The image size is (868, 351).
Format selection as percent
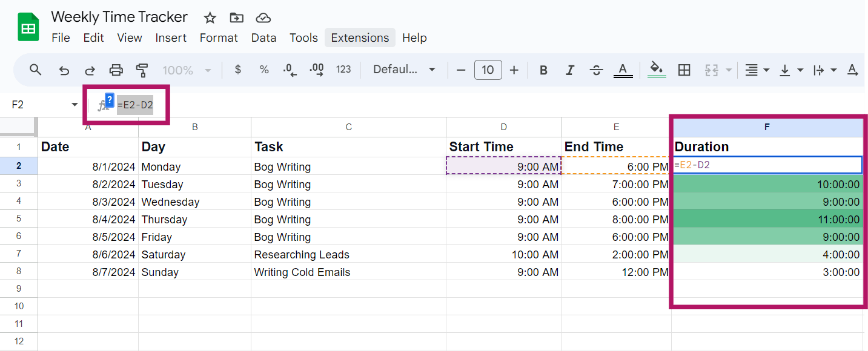tap(264, 70)
